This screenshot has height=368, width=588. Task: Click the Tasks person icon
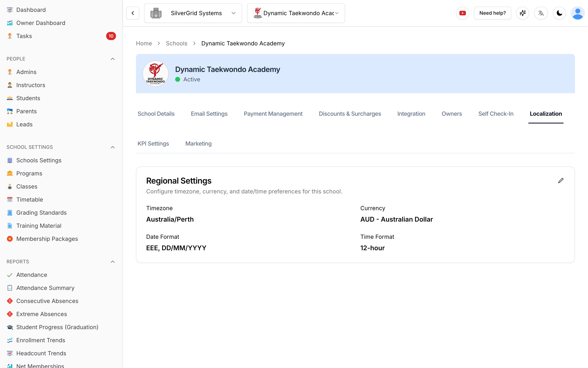pos(10,36)
